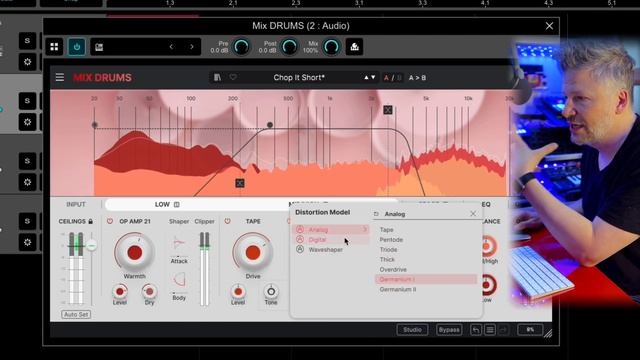This screenshot has width=640, height=360.
Task: Click the Bypass button
Action: pos(449,330)
